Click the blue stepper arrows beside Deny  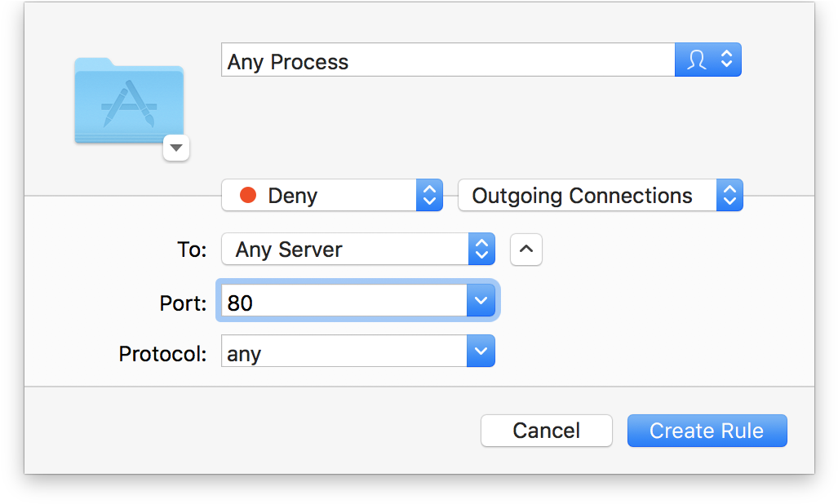point(430,196)
